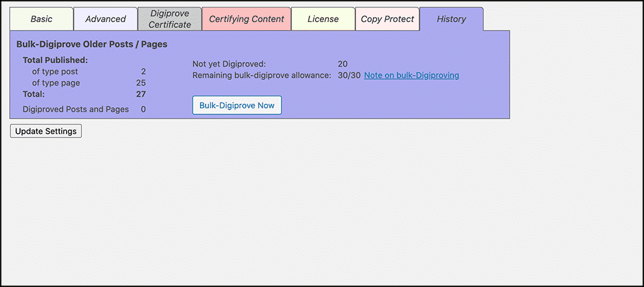
Task: Select the History tab
Action: coord(452,19)
